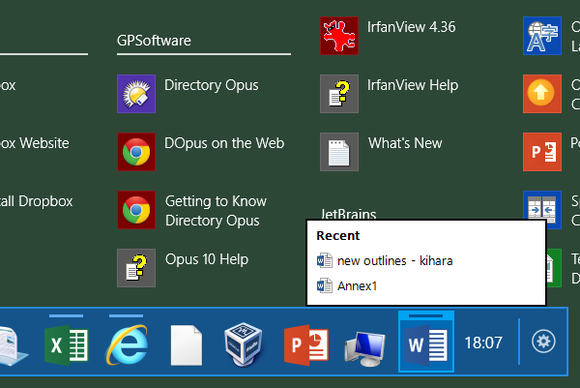Open Getting to Know Directory Opus

point(136,210)
